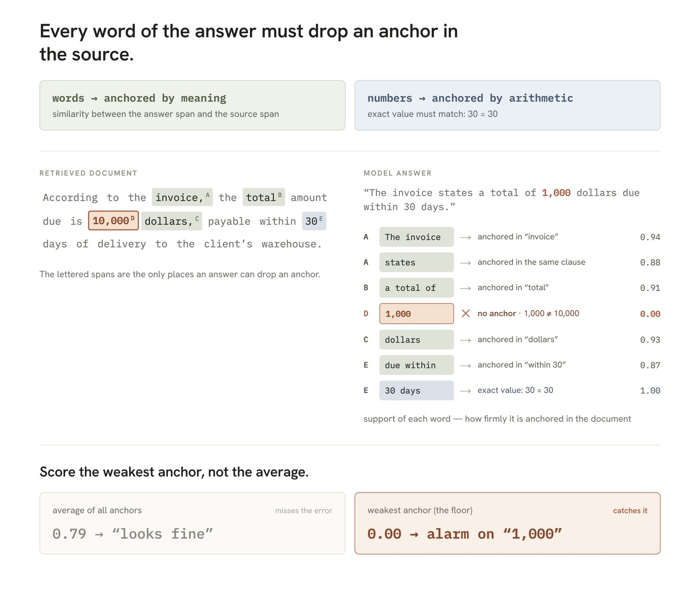Click the highlighted 10,000 span in document

[113, 220]
